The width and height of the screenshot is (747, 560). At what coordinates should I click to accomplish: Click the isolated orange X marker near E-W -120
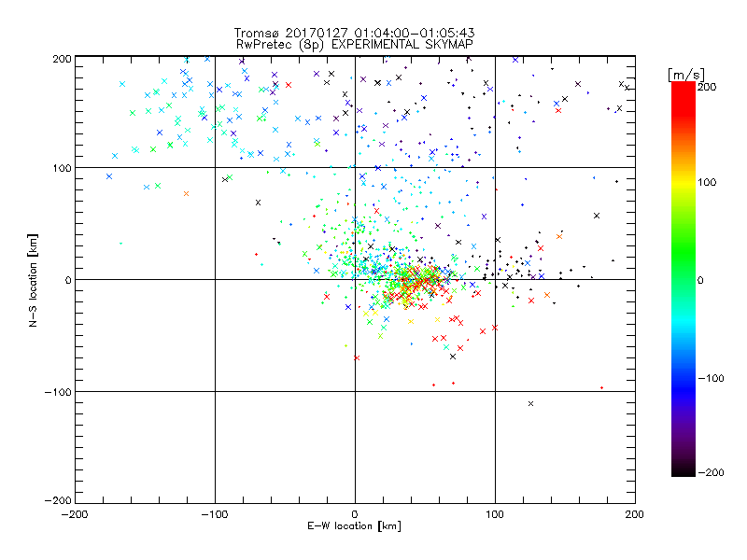click(186, 194)
